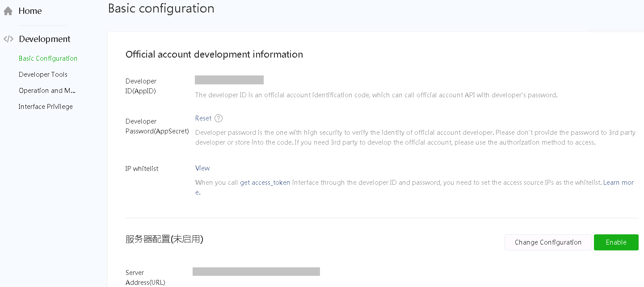644x287 pixels.
Task: Click the 服务器配置(未启用) heading
Action: coord(164,239)
